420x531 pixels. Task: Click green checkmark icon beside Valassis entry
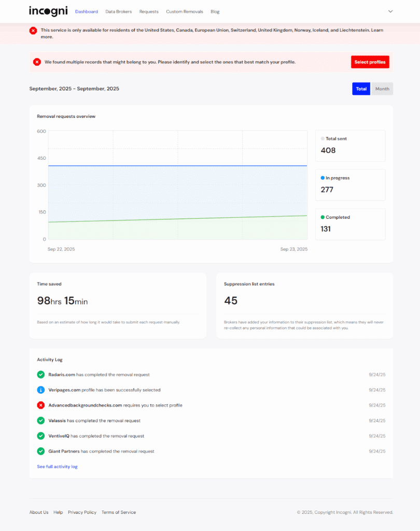pyautogui.click(x=41, y=421)
